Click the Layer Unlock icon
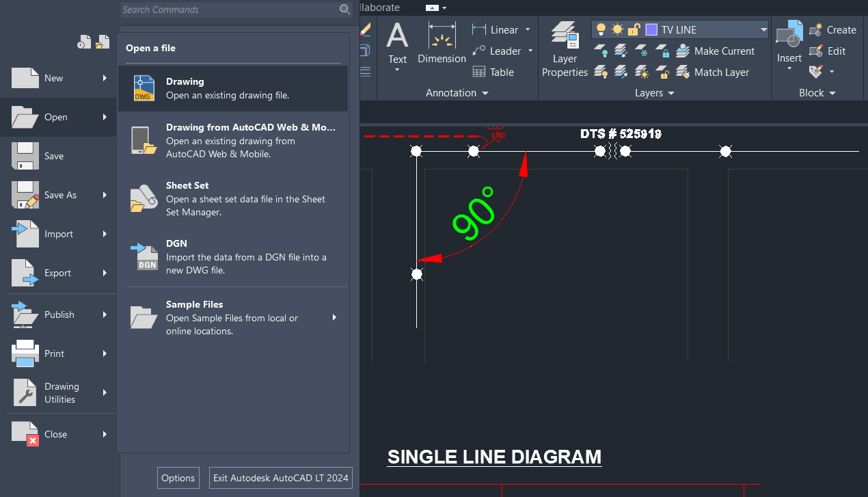The height and width of the screenshot is (497, 868). point(662,72)
